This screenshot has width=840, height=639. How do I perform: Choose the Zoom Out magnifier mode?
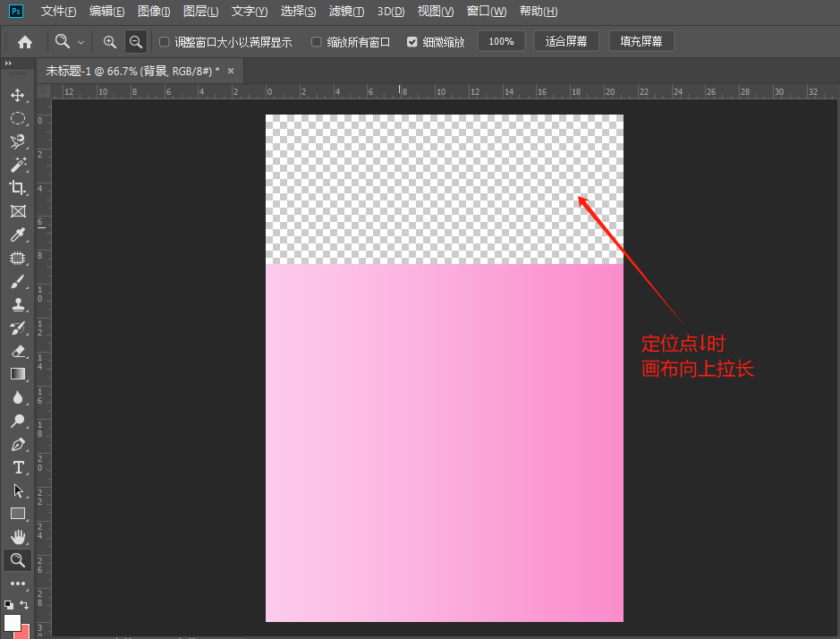[136, 42]
